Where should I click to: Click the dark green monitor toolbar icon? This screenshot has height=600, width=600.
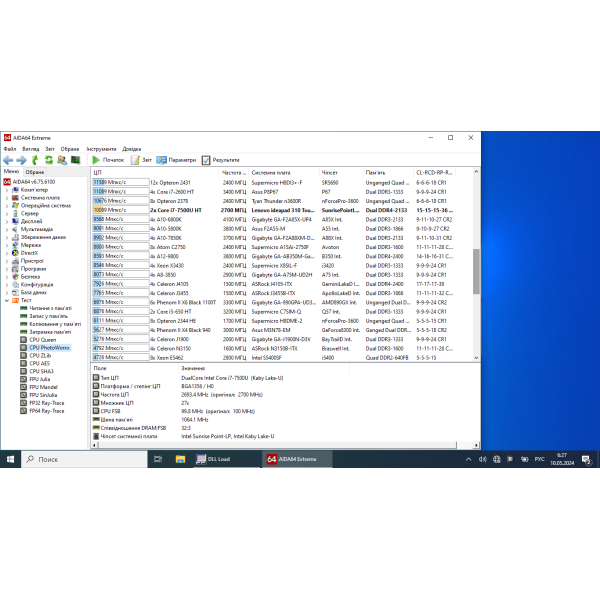(75, 160)
